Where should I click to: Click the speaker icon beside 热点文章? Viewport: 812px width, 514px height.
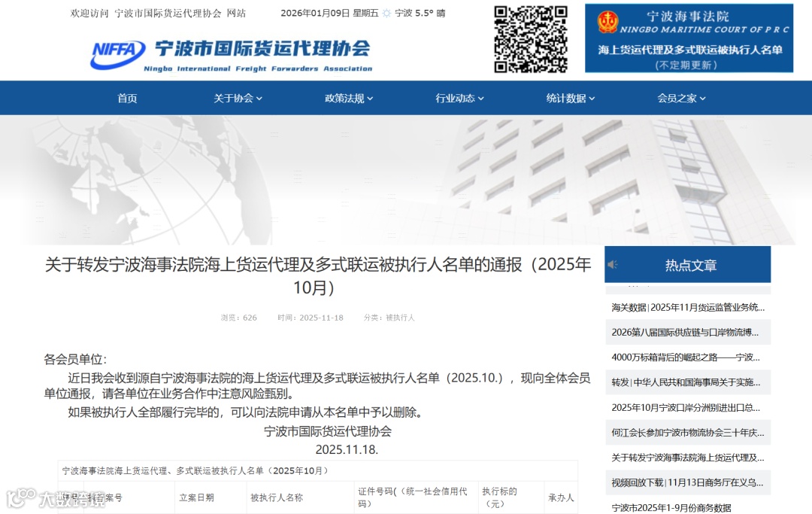(613, 265)
